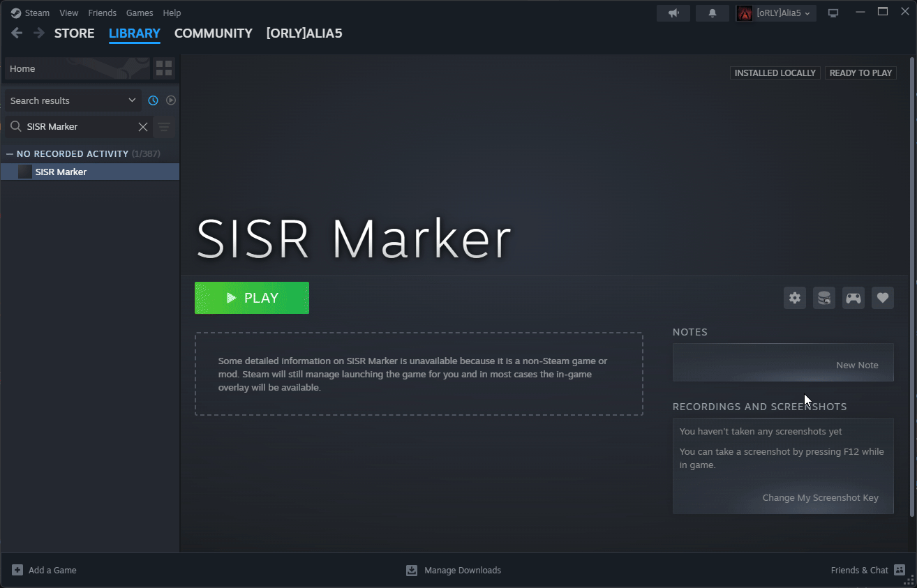Click SISR Marker game thumbnail icon in list
Viewport: 917px width, 588px height.
25,172
